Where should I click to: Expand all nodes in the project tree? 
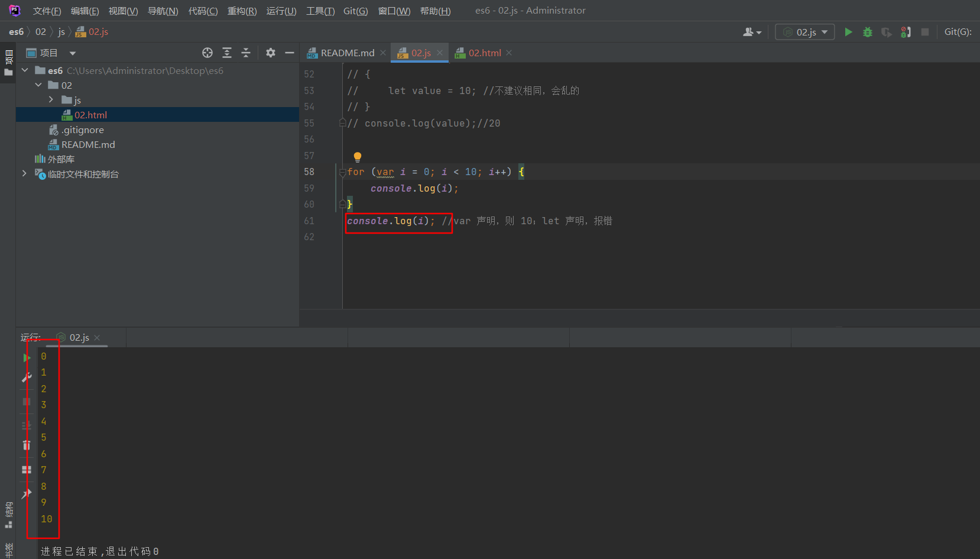pyautogui.click(x=227, y=53)
